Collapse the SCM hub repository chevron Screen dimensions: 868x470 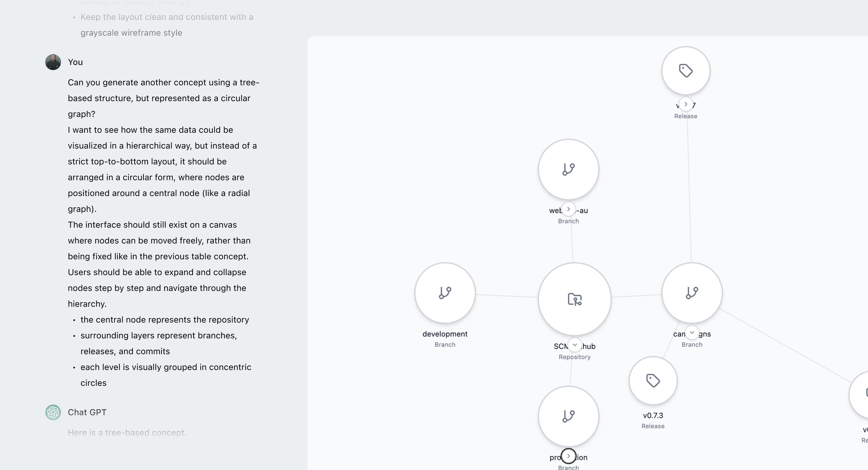click(x=574, y=345)
